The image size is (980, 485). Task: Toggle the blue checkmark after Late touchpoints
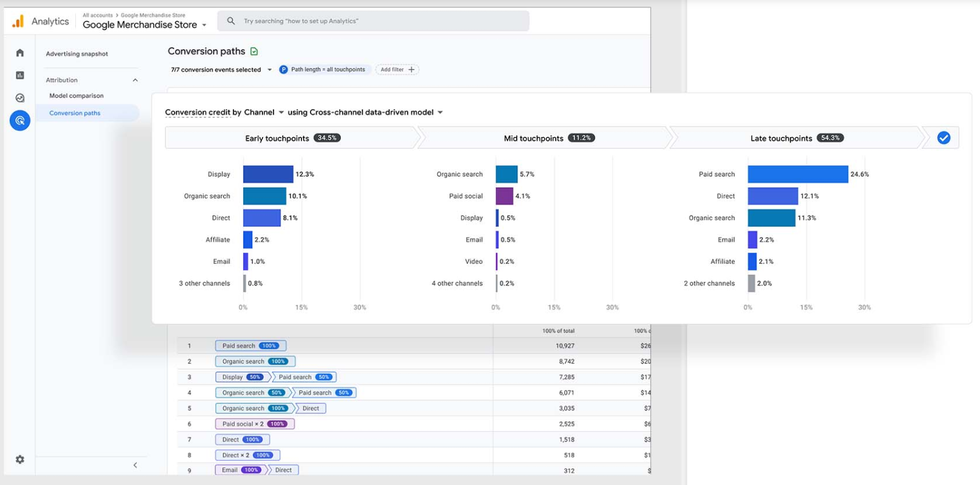[x=944, y=138]
